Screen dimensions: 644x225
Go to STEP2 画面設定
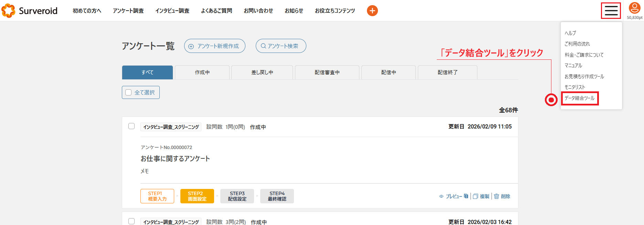pos(197,196)
